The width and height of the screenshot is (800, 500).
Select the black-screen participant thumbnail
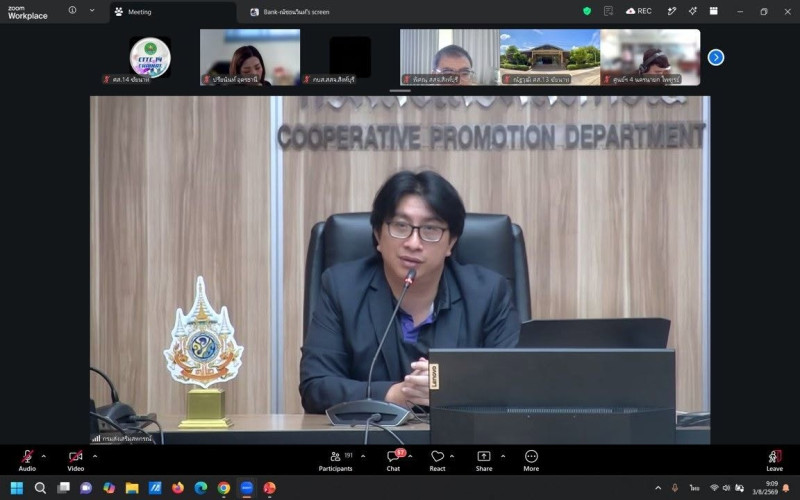coord(350,57)
